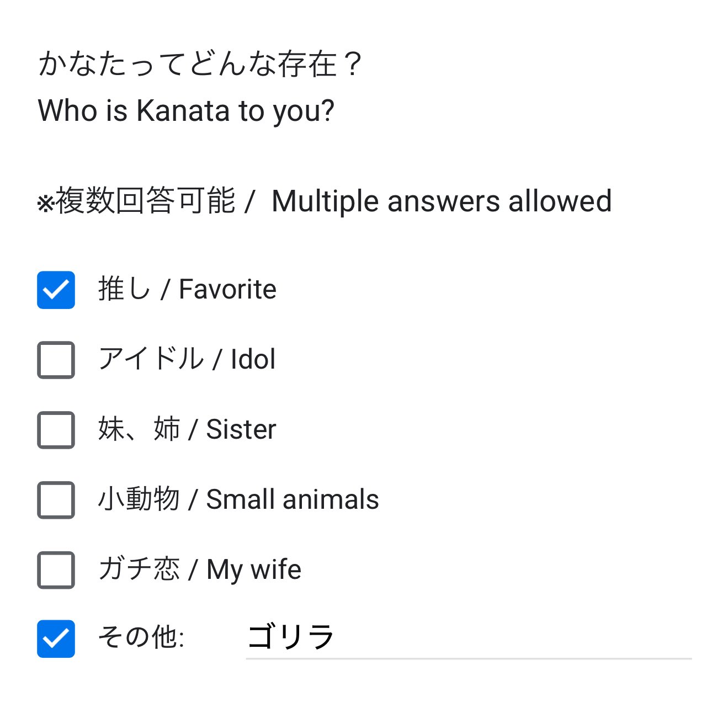Screen dimensions: 728x708
Task: Click the 推し Japanese label text
Action: (124, 289)
